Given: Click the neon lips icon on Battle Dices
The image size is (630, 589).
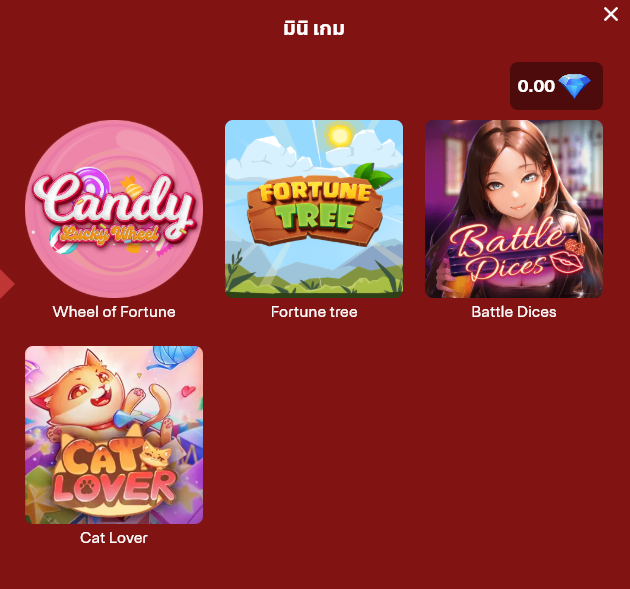Looking at the screenshot, I should 567,263.
